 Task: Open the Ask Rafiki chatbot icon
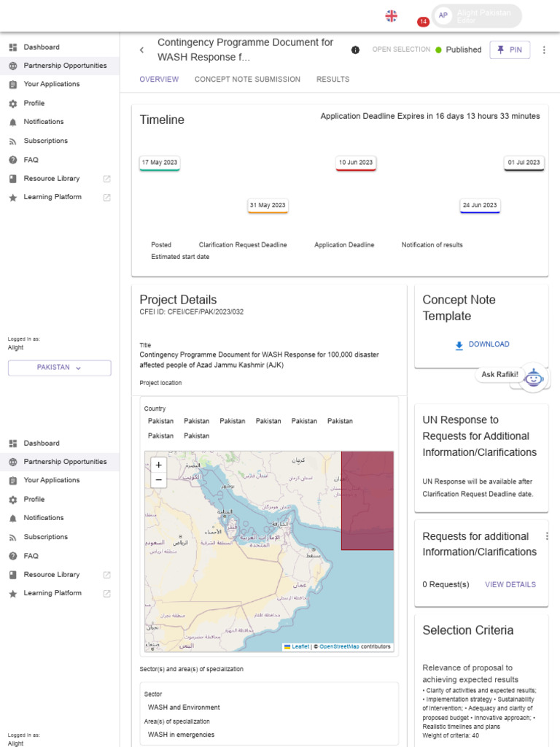(x=534, y=377)
